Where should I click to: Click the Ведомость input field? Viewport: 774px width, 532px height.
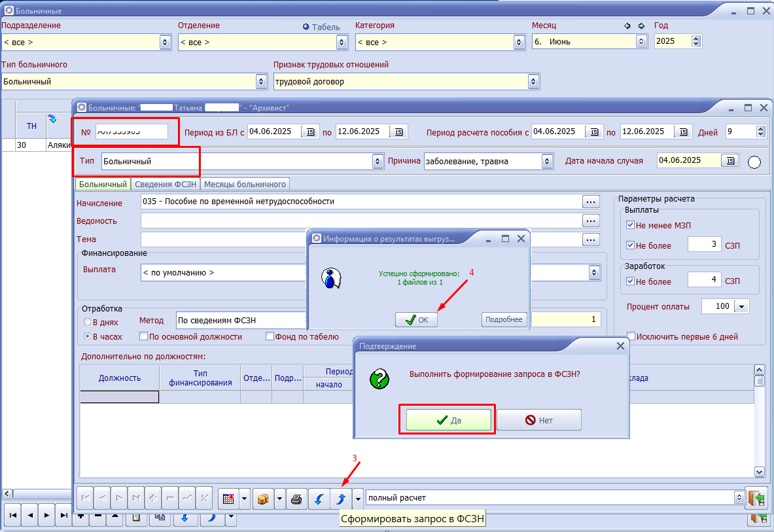tap(361, 221)
